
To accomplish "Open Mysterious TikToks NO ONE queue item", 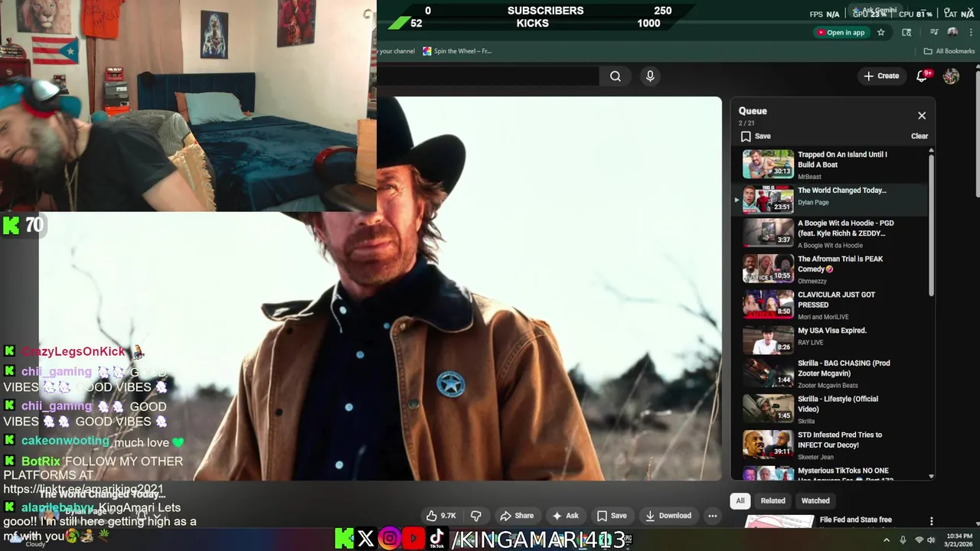I will click(x=831, y=473).
